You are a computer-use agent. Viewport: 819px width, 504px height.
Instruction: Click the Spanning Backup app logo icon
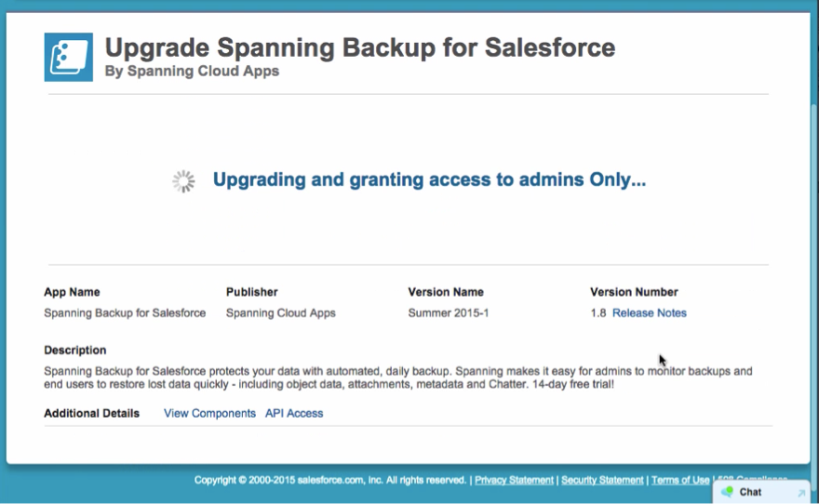pyautogui.click(x=69, y=57)
